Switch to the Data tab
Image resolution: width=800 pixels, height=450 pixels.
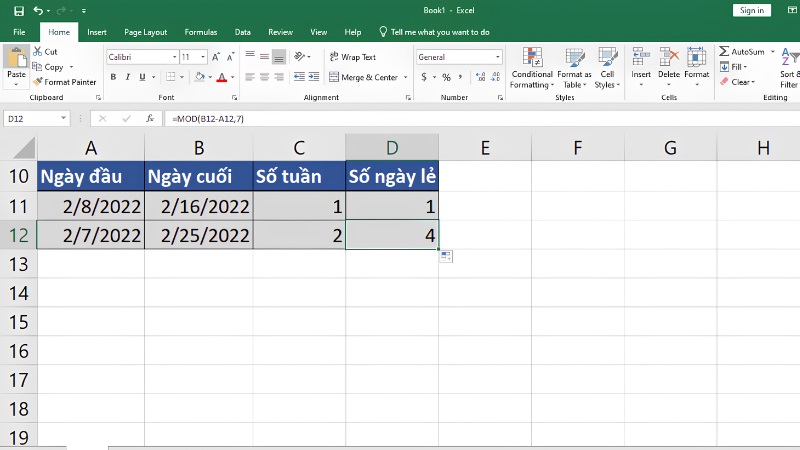242,32
